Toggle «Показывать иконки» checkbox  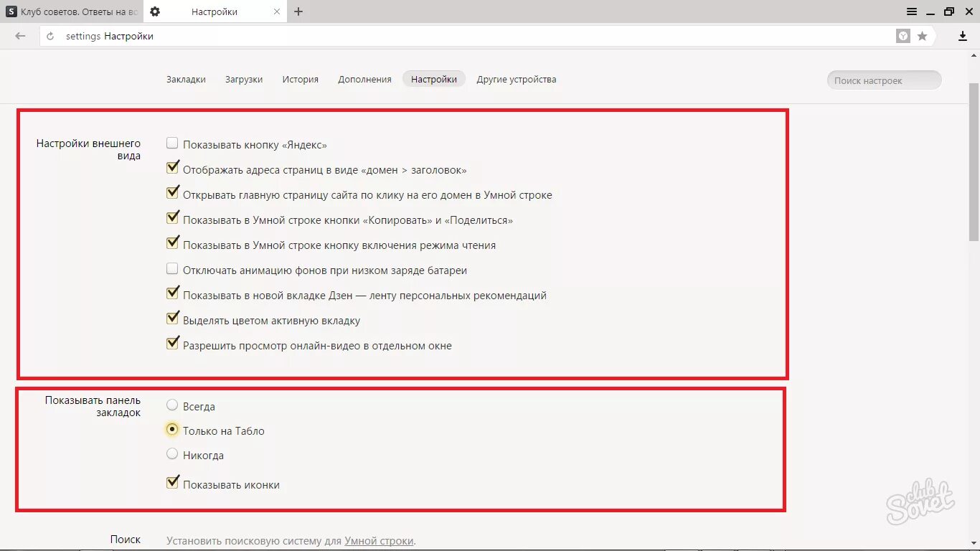click(x=172, y=484)
